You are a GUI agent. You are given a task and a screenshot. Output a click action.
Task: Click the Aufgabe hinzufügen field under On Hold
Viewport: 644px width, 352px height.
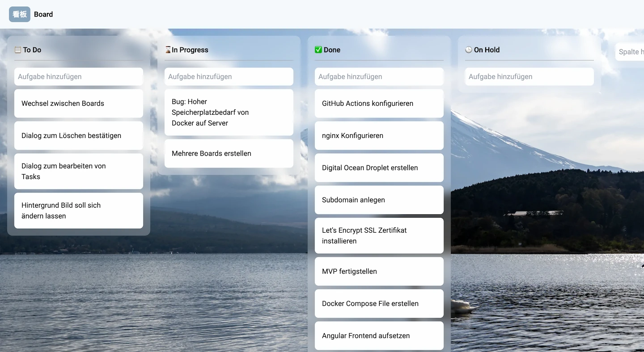point(529,76)
